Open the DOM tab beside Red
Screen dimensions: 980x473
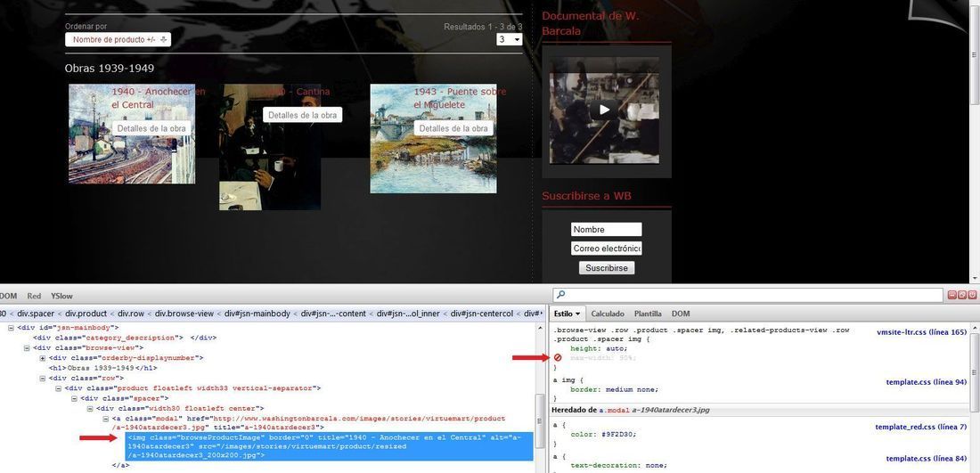pyautogui.click(x=9, y=296)
